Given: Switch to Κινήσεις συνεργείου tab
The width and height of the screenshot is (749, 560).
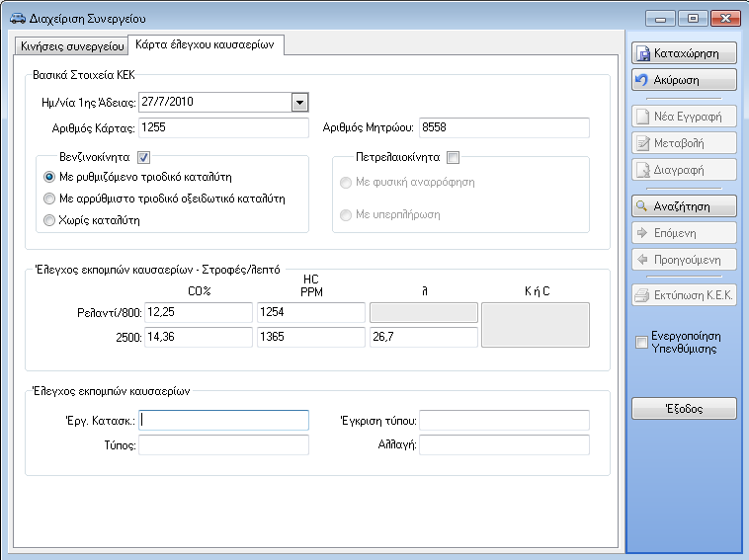Looking at the screenshot, I should [72, 45].
